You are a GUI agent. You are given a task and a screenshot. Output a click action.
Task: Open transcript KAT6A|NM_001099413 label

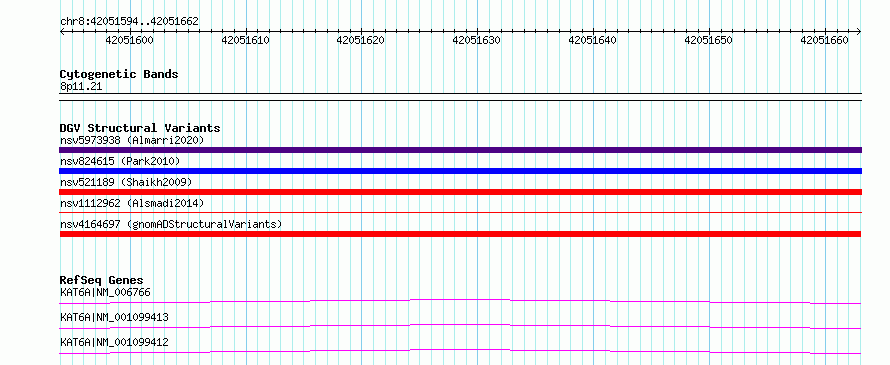(114, 317)
